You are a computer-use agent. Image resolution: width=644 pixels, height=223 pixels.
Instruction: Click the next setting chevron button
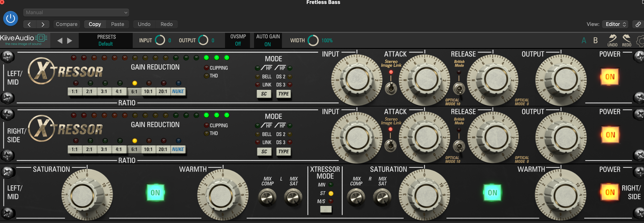pyautogui.click(x=43, y=24)
